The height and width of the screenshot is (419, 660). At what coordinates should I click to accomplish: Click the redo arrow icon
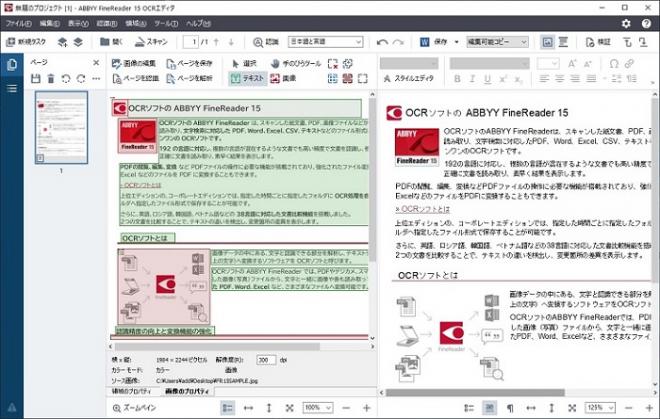pyautogui.click(x=398, y=42)
